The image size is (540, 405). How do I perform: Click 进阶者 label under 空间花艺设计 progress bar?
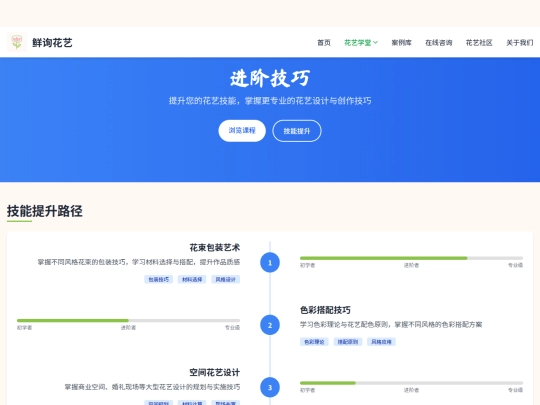point(411,390)
